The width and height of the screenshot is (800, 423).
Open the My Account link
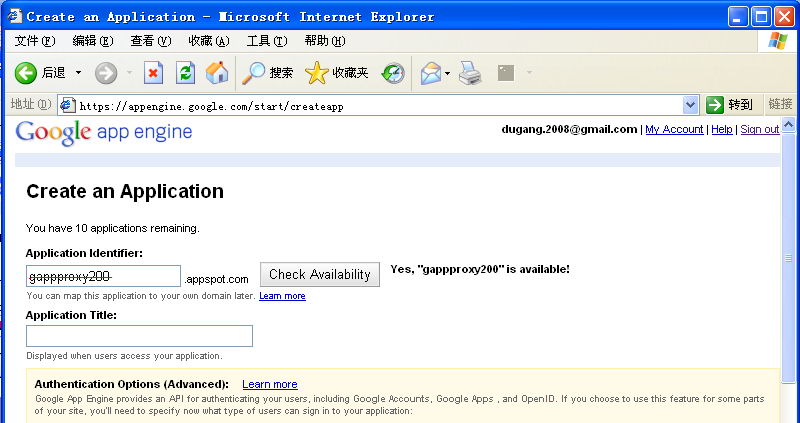[674, 129]
